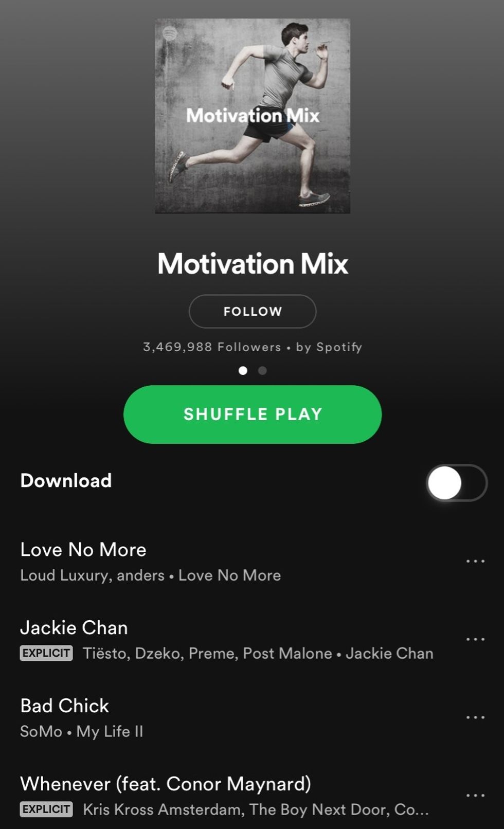This screenshot has height=829, width=504.
Task: Open more options for Love No More
Action: (475, 561)
